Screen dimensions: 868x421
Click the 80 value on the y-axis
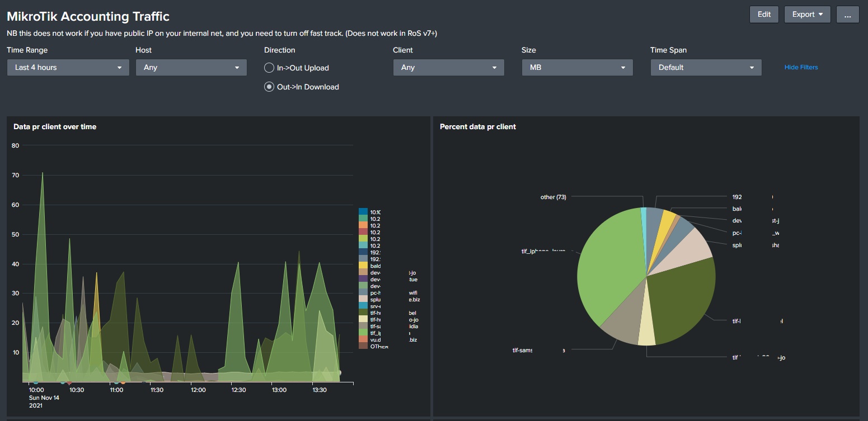(15, 146)
